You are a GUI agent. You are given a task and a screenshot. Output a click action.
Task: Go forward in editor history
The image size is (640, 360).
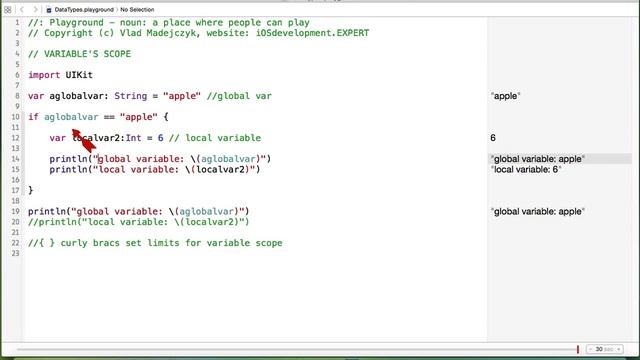pos(35,9)
